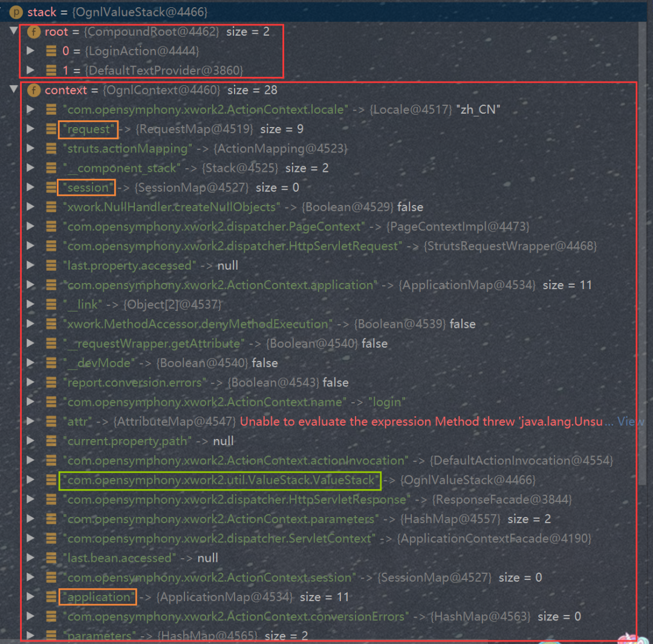Click the entry icon beside "__devMode"

click(x=51, y=363)
